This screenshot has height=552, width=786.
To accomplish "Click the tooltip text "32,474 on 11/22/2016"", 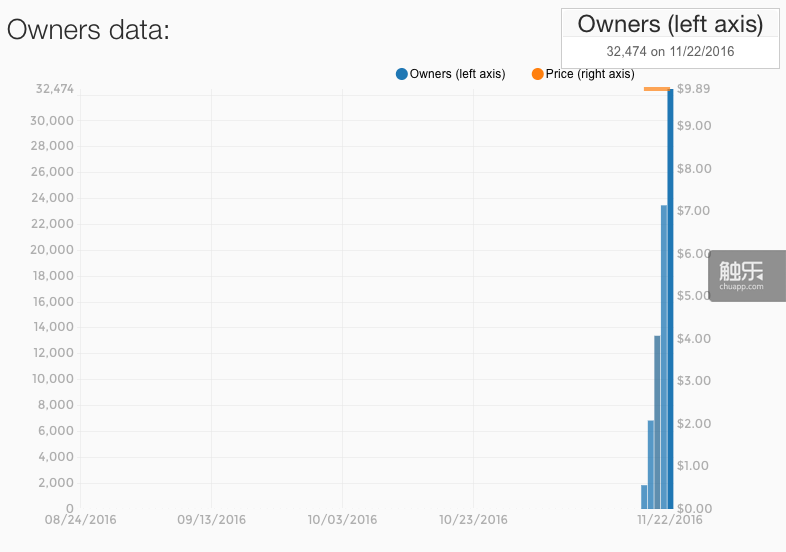I will click(670, 51).
